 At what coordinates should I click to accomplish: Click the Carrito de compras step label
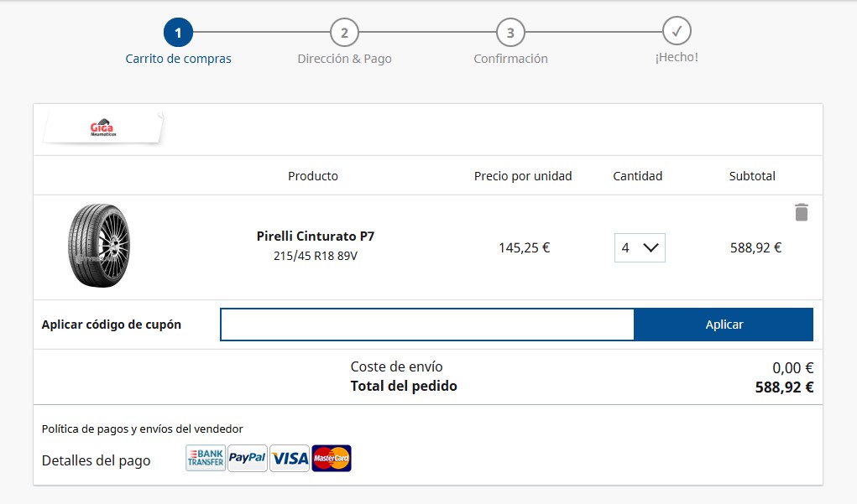click(x=178, y=59)
